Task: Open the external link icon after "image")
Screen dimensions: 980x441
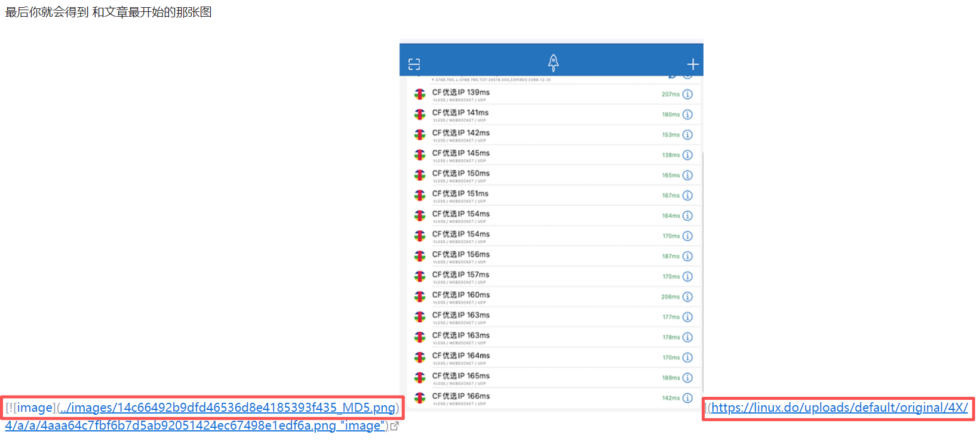Action: click(x=394, y=426)
